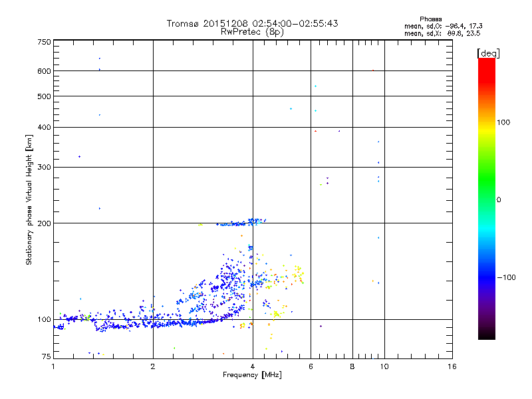Click the y-axis tick label '100'

tap(44, 319)
